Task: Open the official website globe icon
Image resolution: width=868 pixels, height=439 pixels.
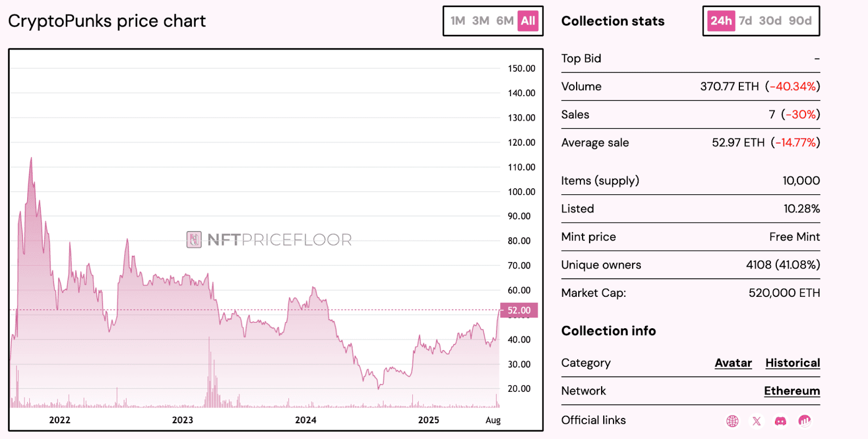Action: click(732, 421)
